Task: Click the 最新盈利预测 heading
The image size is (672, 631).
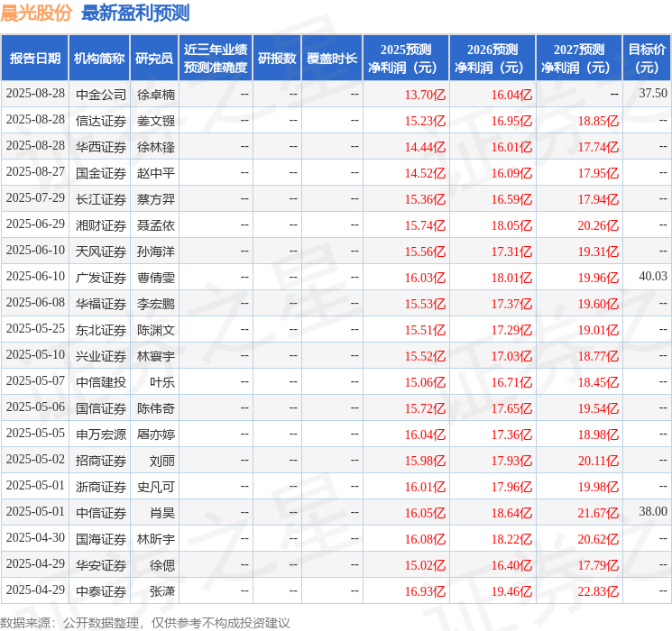Action: pos(135,13)
